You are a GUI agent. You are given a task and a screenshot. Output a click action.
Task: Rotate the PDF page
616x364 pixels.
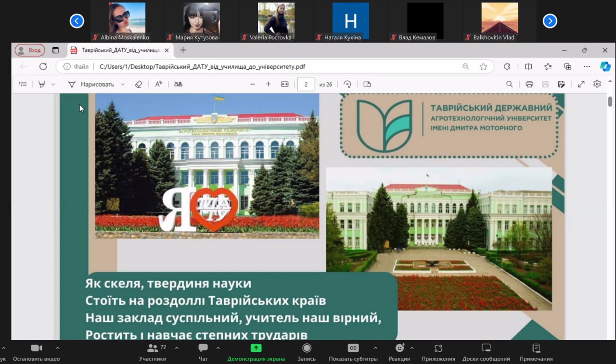(x=347, y=84)
